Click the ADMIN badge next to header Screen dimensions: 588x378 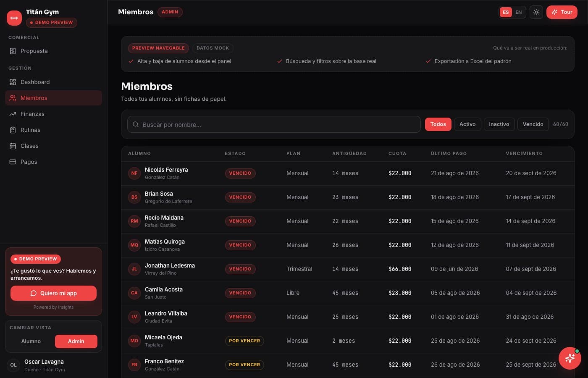tap(170, 12)
